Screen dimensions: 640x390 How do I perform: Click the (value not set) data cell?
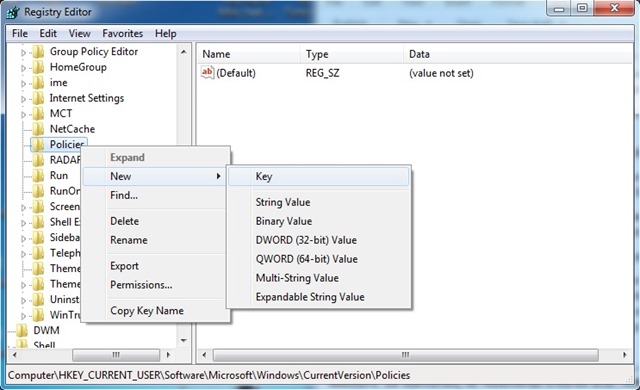coord(441,73)
